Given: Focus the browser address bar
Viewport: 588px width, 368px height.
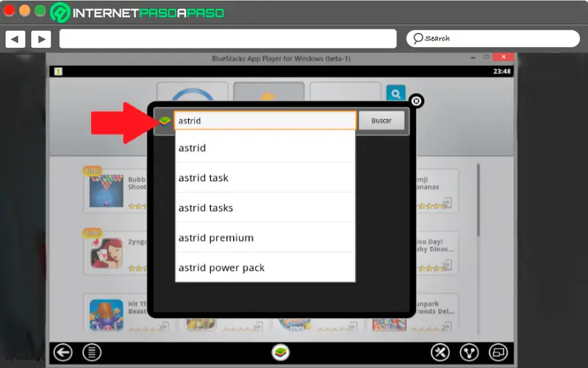Looking at the screenshot, I should (x=228, y=39).
